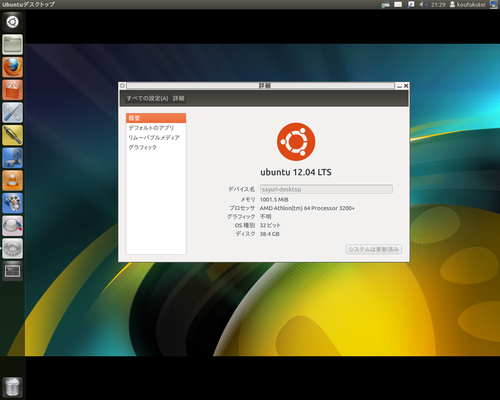Click the Ubuntuデスクトップ panel title
Screen dimensions: 500x400
pos(28,5)
